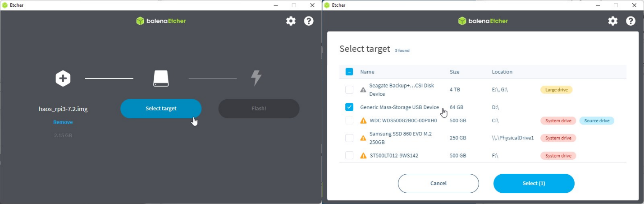This screenshot has width=644, height=204.
Task: Open settings gear in right Etcher window
Action: point(613,21)
